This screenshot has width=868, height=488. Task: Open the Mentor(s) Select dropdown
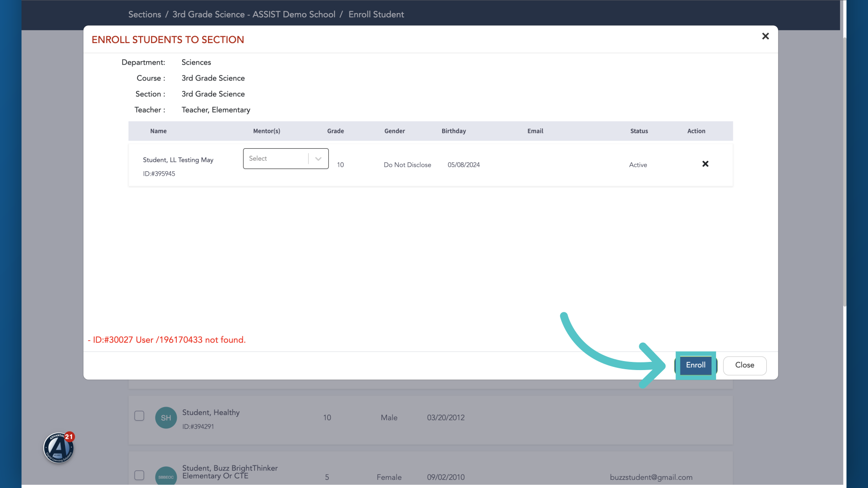click(286, 159)
